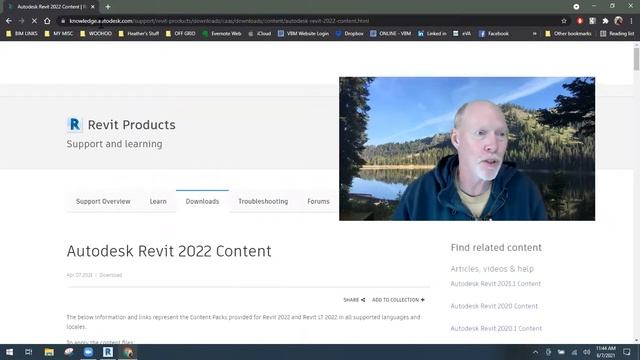
Task: Open the OFF GRID bookmark folder
Action: pyautogui.click(x=180, y=33)
